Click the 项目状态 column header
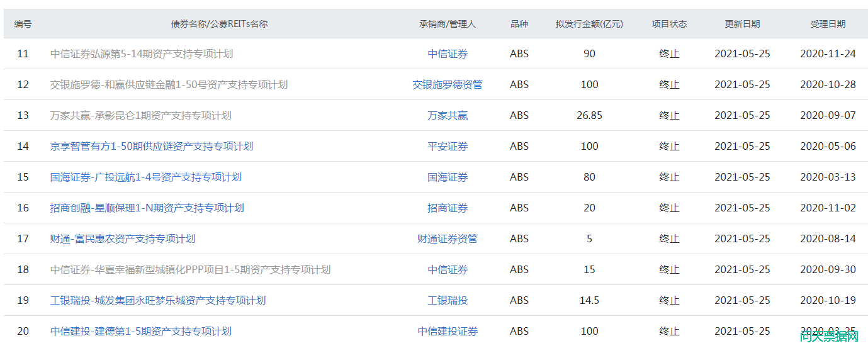The image size is (868, 353). tap(669, 24)
